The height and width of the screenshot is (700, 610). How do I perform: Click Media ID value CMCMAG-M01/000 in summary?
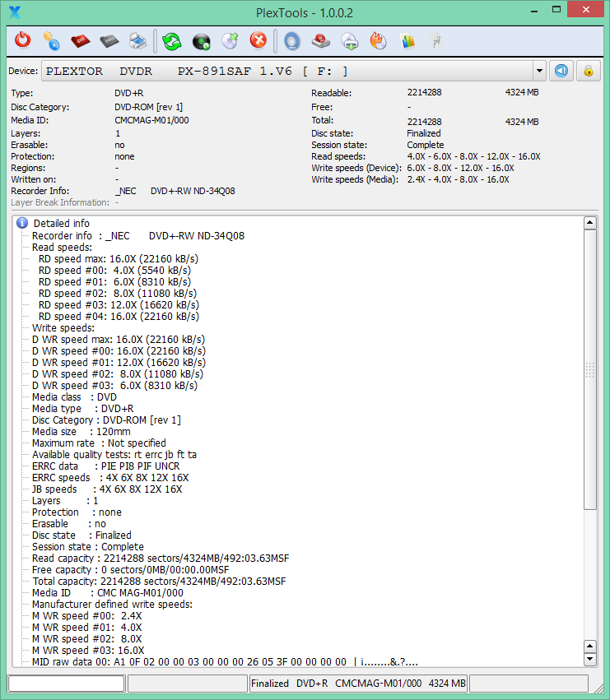[152, 120]
